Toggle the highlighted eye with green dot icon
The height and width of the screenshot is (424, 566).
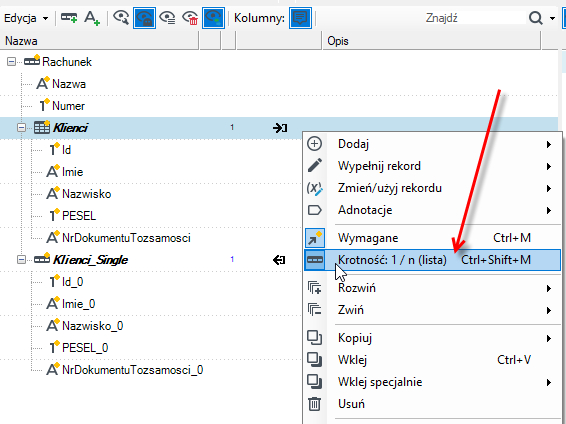tap(213, 18)
